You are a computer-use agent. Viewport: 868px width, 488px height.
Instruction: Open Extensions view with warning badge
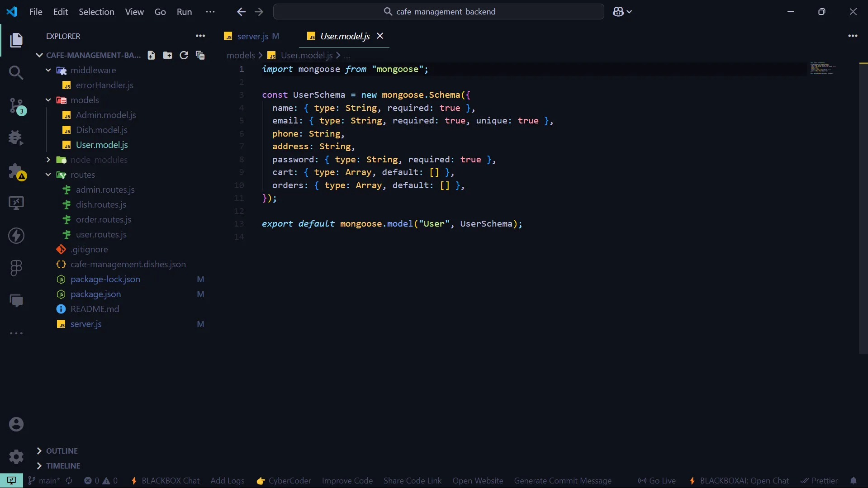[x=17, y=171]
